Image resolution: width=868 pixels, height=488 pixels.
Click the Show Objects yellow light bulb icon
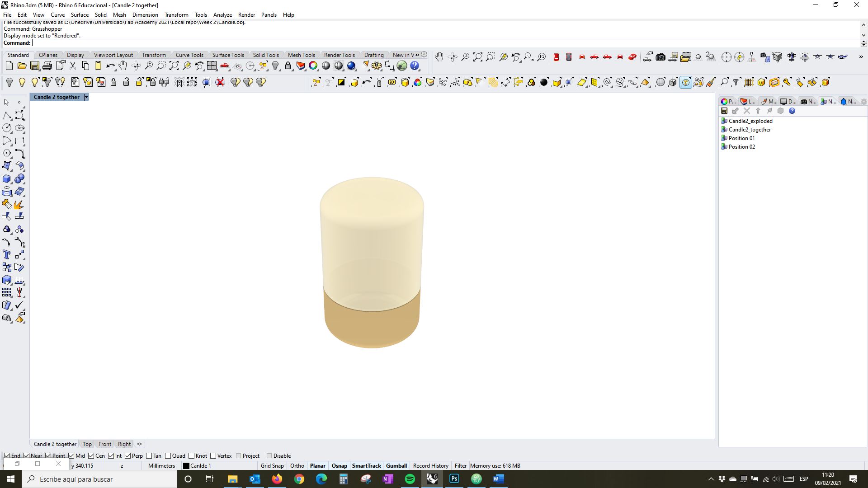(x=22, y=82)
